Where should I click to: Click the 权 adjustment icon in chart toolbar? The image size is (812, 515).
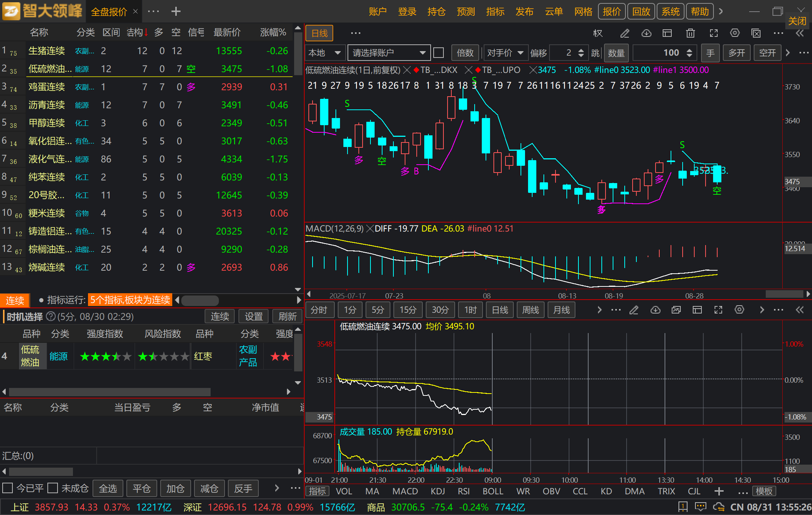(x=598, y=33)
